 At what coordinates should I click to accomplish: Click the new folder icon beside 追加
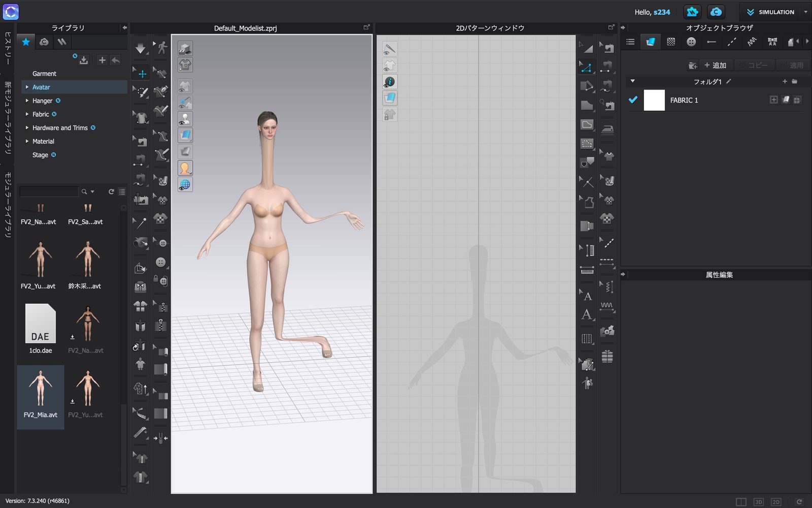(x=692, y=65)
